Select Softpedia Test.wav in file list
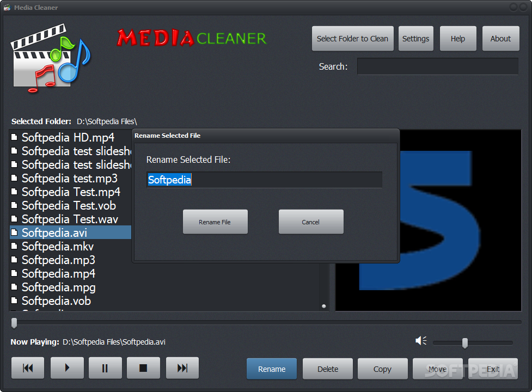 click(71, 219)
